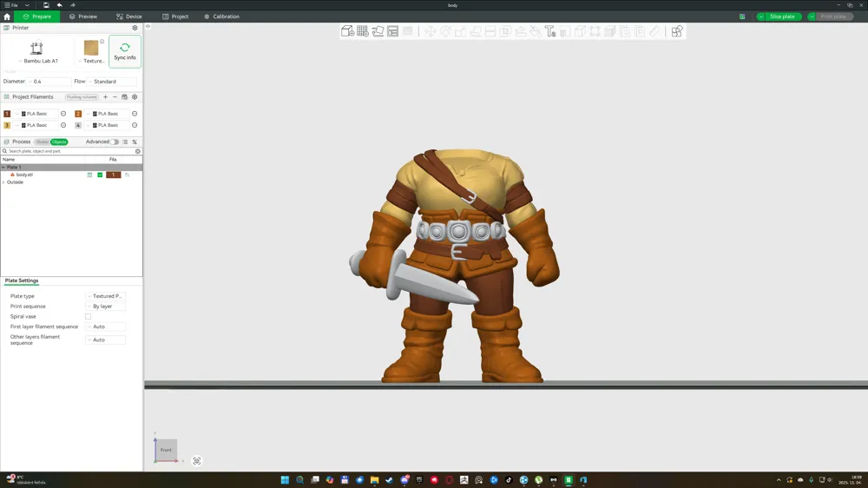Viewport: 868px width, 488px height.
Task: Add a filament with plus icon
Action: 105,97
